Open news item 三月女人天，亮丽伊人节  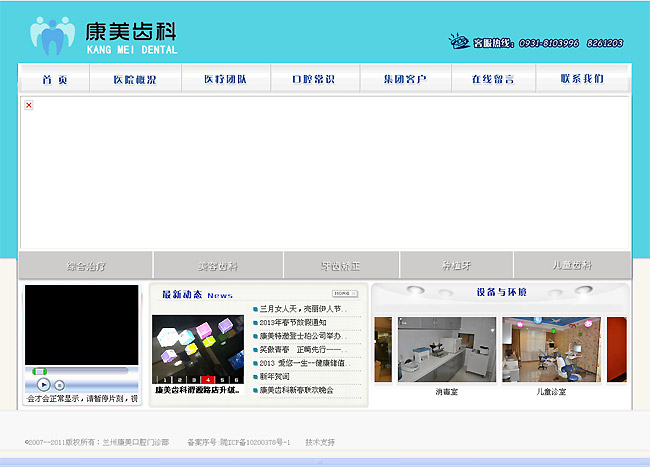303,309
